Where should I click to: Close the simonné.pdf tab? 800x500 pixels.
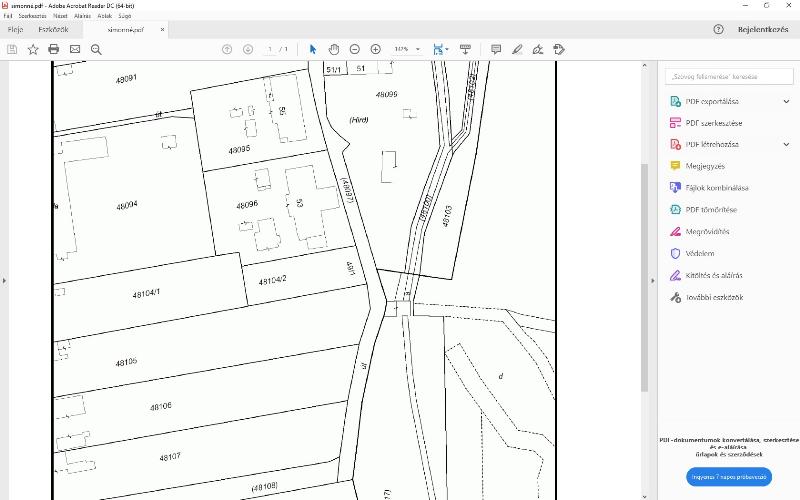[x=162, y=30]
